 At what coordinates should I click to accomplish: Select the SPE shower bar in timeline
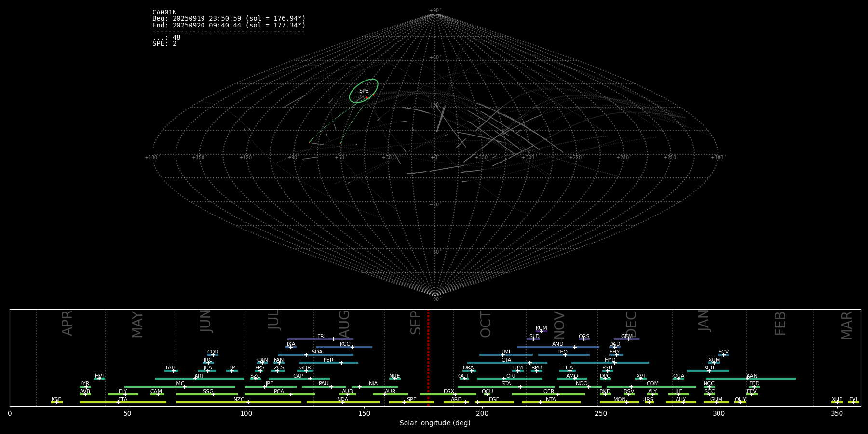point(411,402)
